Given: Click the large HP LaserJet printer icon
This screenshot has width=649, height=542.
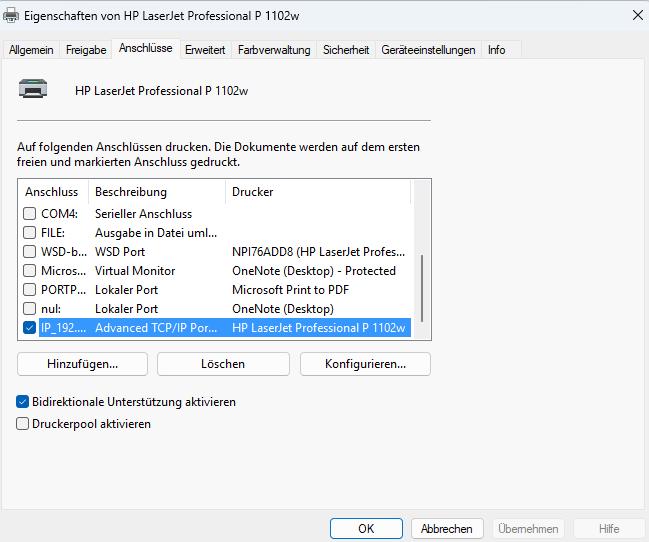Looking at the screenshot, I should 33,88.
